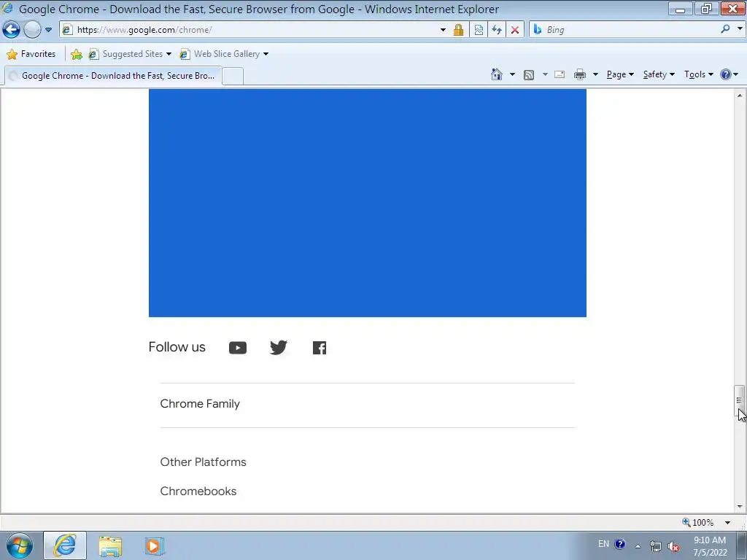Open the zoom level dropdown arrow
This screenshot has height=560, width=747.
tap(727, 522)
